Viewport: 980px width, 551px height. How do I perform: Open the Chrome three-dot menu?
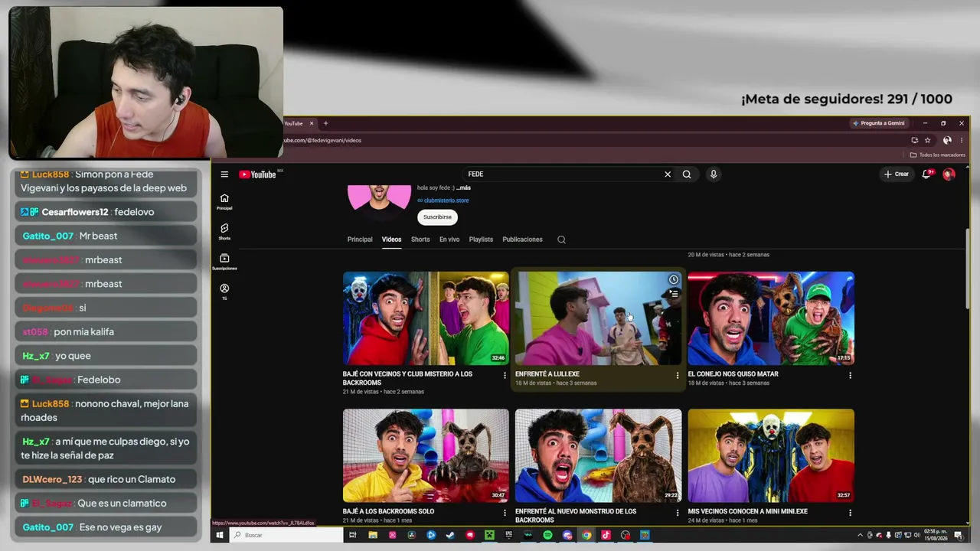962,140
